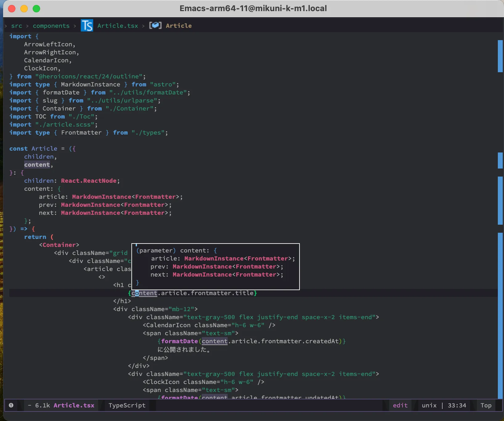The image size is (504, 421).
Task: Click the 33:34 line-column display
Action: [x=457, y=405]
